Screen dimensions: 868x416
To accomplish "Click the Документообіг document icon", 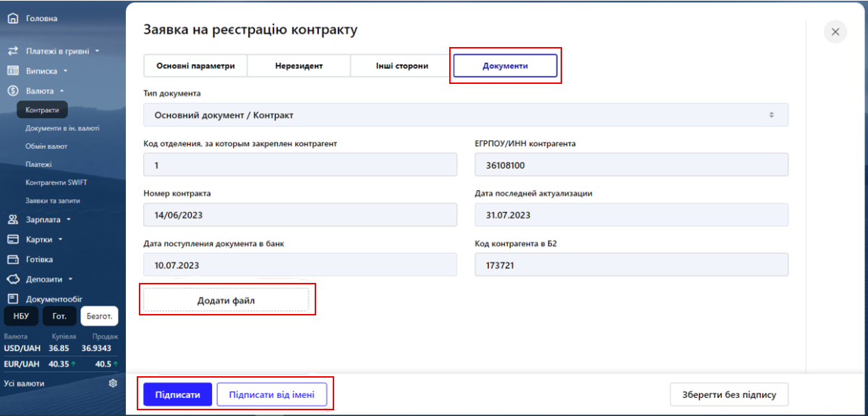I will (12, 298).
